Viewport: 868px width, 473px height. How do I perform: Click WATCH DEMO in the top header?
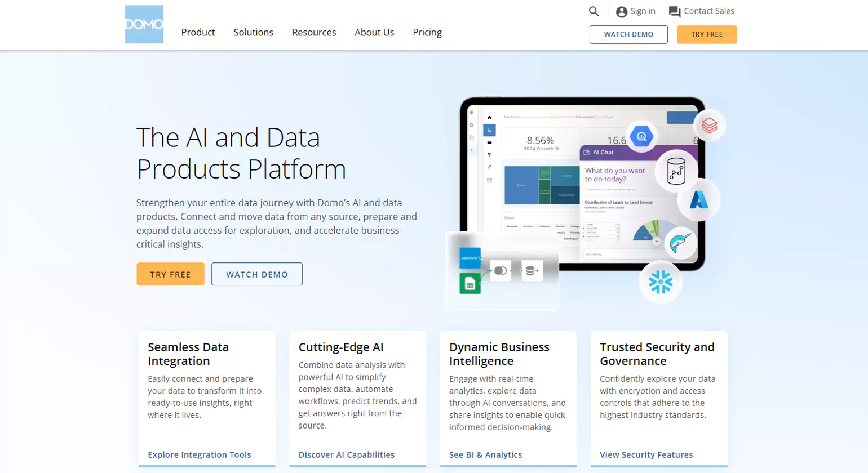[x=628, y=34]
